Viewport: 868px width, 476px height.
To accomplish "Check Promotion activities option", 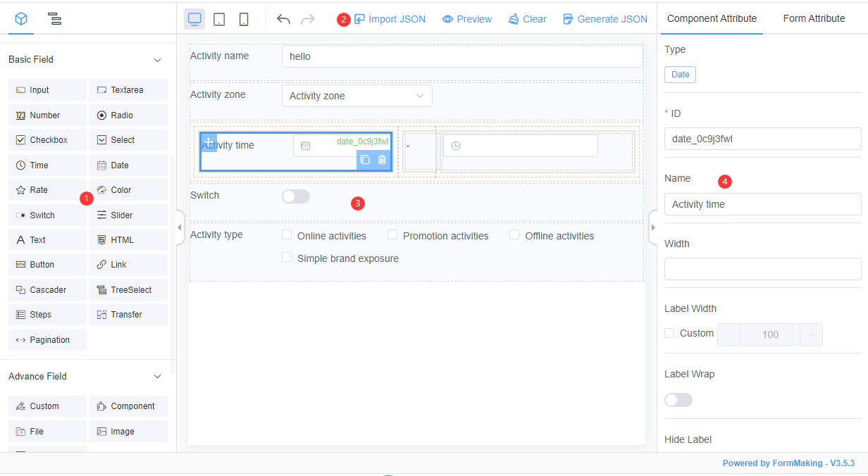I will (x=392, y=235).
